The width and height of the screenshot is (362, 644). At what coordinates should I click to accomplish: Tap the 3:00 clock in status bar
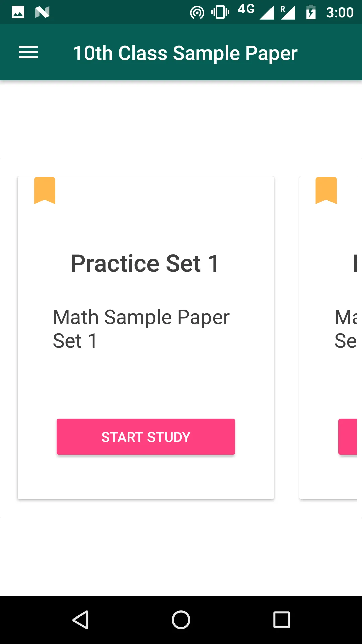click(340, 13)
